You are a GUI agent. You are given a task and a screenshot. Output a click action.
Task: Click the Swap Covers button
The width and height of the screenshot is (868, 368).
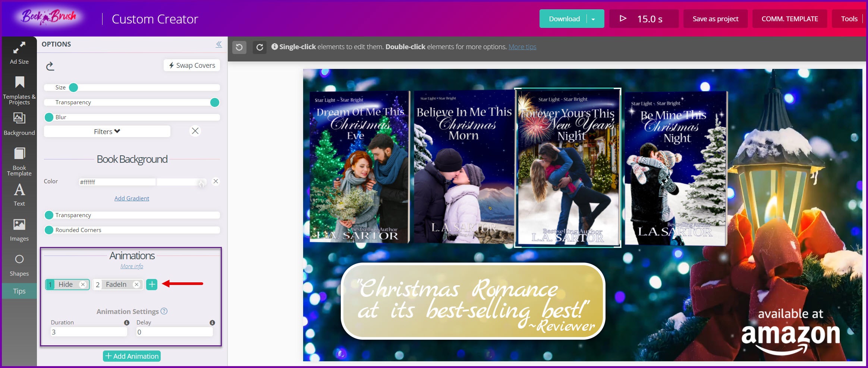click(192, 66)
